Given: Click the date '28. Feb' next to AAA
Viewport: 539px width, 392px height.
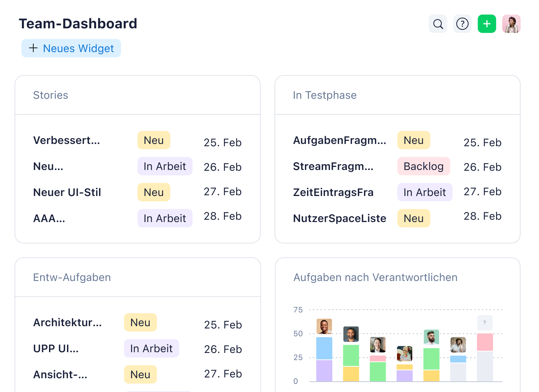Looking at the screenshot, I should pyautogui.click(x=222, y=216).
